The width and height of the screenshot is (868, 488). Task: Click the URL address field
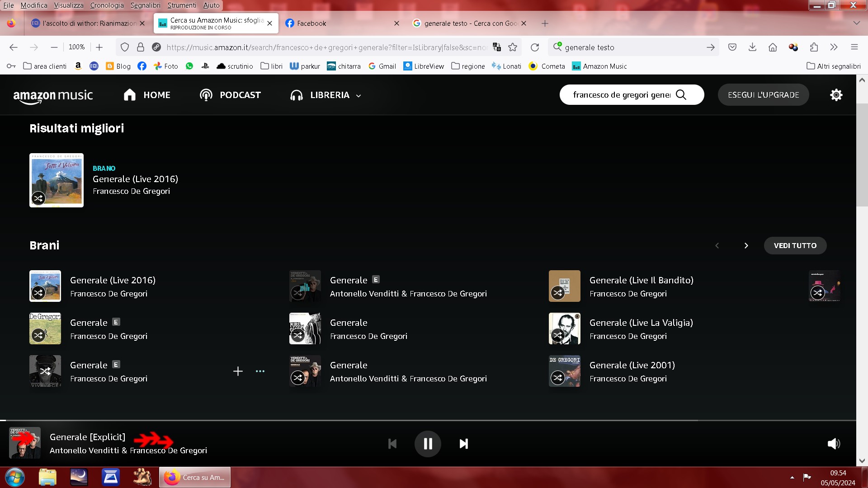[x=326, y=47]
